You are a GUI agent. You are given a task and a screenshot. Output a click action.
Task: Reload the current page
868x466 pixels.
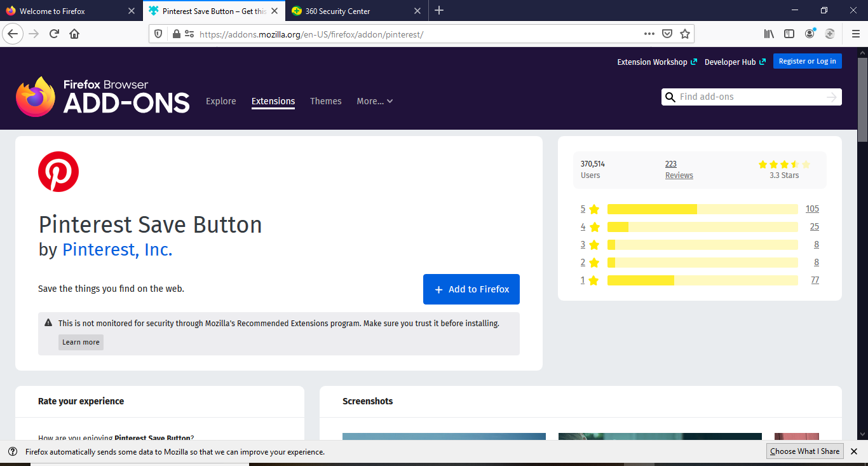[x=55, y=34]
